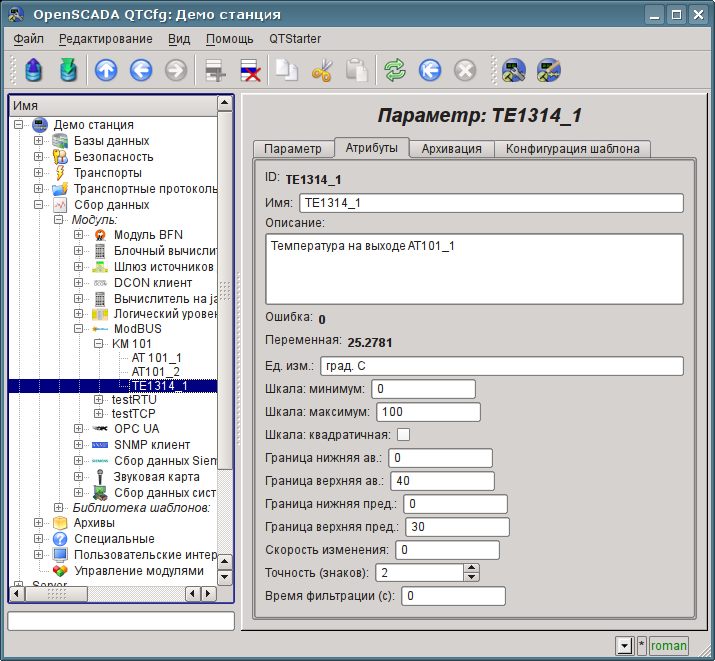This screenshot has width=715, height=661.
Task: Increase the 'Точность (знаков)' spinner value
Action: pos(471,568)
